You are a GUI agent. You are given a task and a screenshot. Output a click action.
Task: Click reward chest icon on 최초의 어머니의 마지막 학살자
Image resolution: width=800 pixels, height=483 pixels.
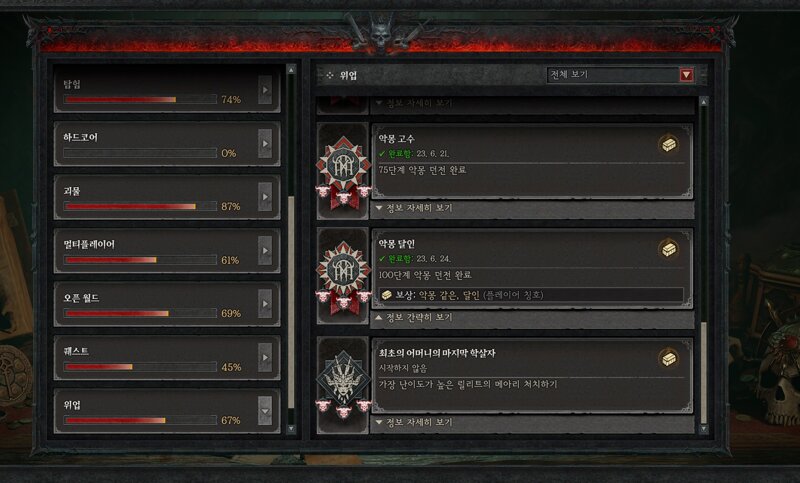coord(668,359)
